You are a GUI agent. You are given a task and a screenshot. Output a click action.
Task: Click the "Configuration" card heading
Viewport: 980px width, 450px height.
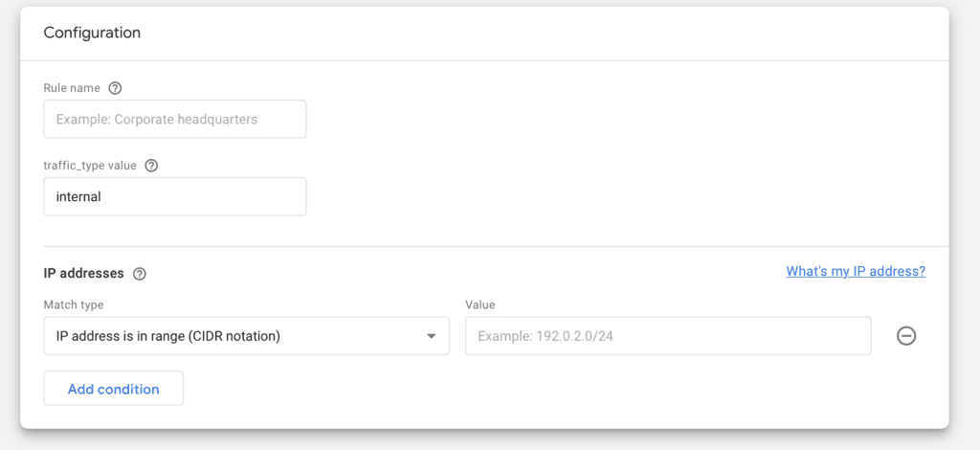point(92,33)
